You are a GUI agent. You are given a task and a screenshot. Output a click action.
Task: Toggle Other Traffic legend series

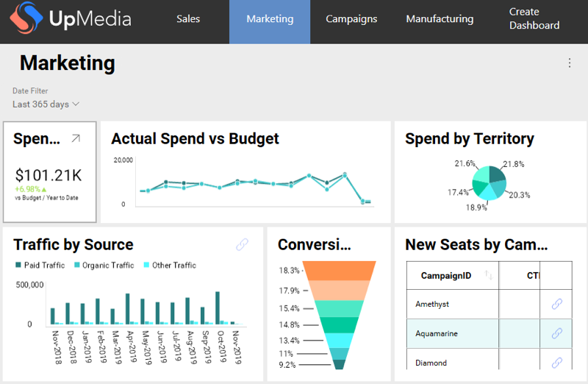pyautogui.click(x=168, y=265)
